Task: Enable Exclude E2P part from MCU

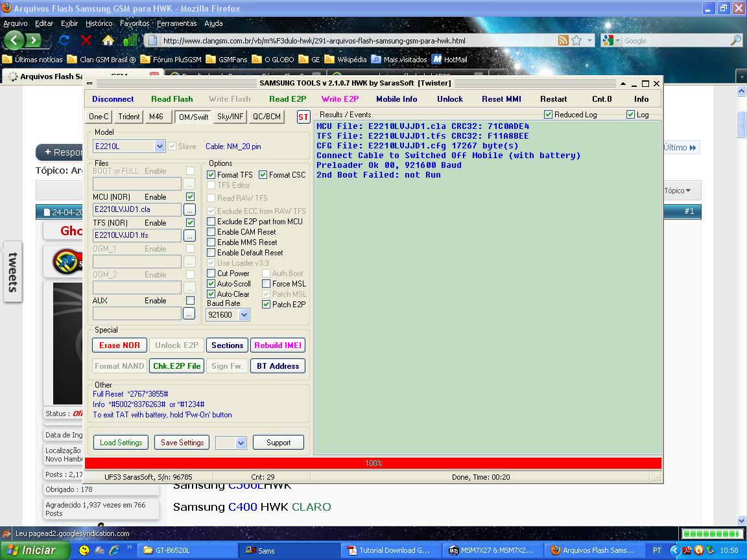Action: (x=211, y=222)
